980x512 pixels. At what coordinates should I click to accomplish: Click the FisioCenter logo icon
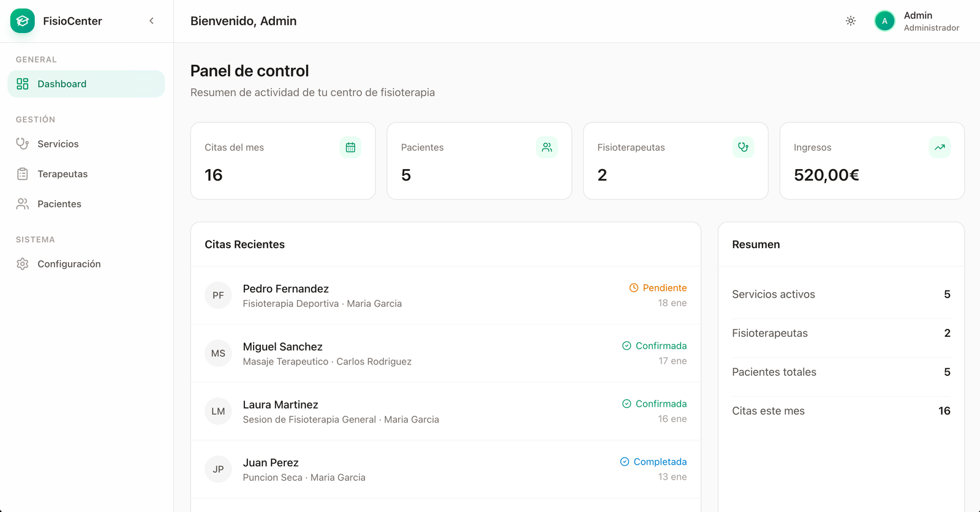pyautogui.click(x=23, y=21)
